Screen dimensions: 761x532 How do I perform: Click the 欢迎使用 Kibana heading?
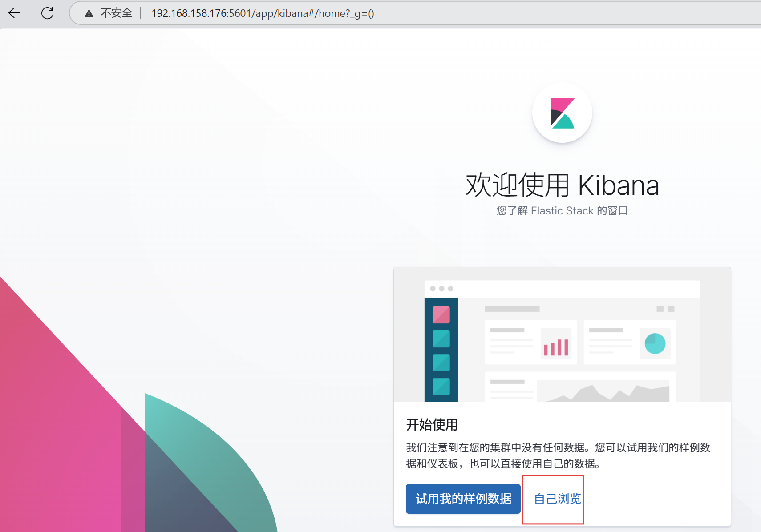[x=562, y=185]
